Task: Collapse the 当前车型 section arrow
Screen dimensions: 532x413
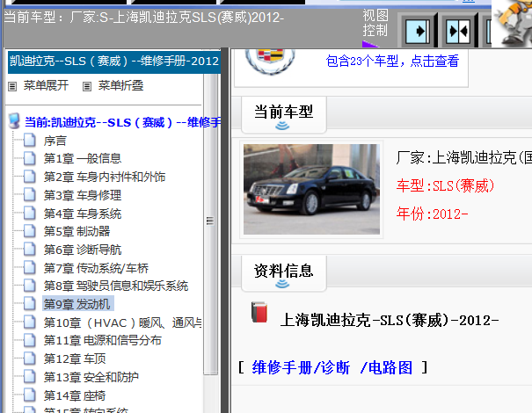Action: tap(282, 126)
